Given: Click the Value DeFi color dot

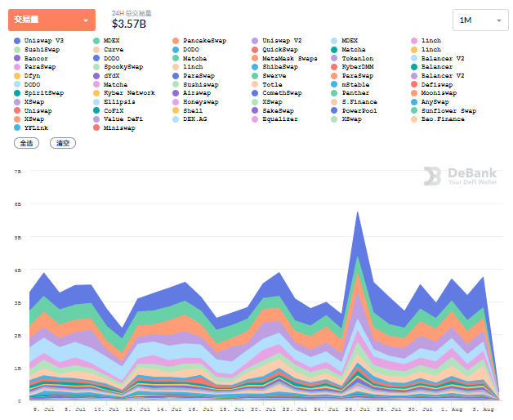Looking at the screenshot, I should click(96, 119).
